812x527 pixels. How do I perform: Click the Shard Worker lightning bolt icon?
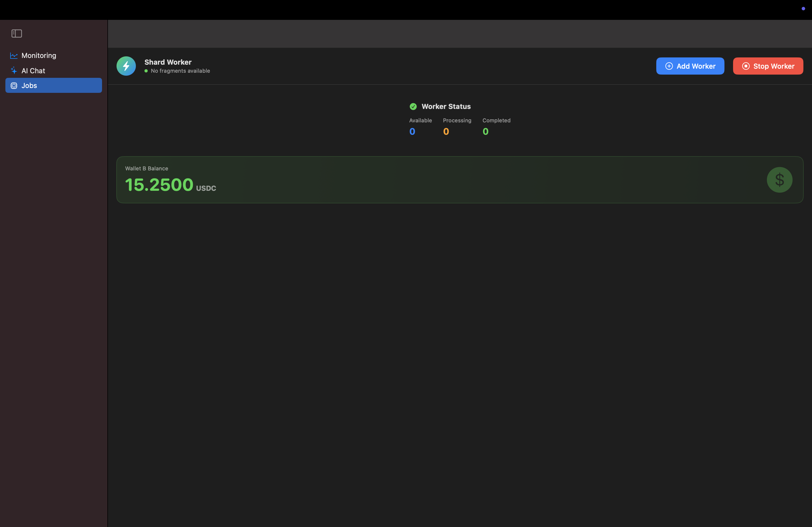tap(126, 66)
